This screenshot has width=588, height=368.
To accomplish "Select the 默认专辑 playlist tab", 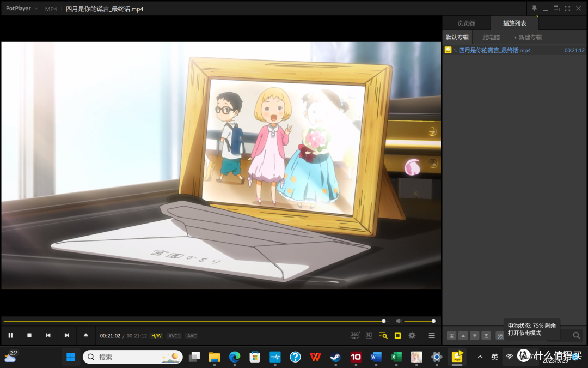I will (x=457, y=37).
